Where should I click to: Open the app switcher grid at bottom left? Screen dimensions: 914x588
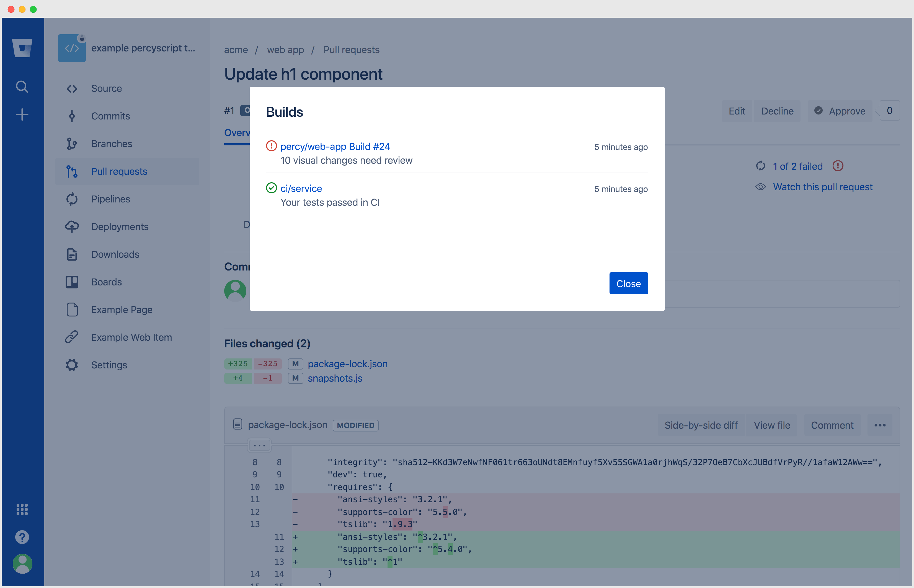(x=22, y=509)
